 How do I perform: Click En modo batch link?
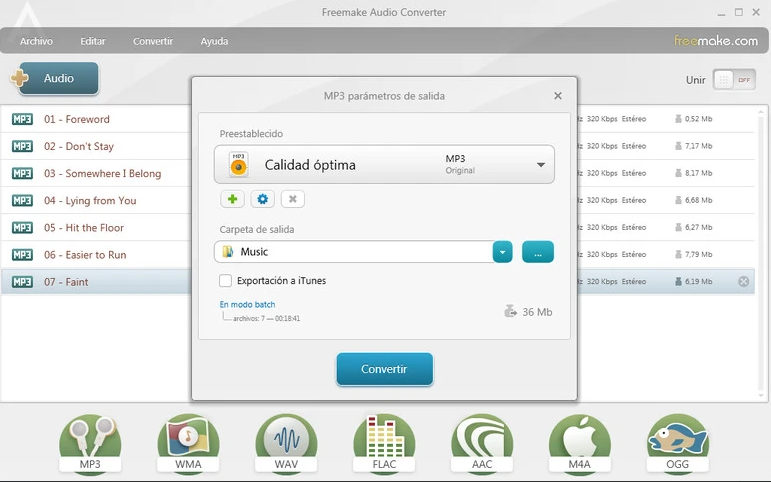247,304
